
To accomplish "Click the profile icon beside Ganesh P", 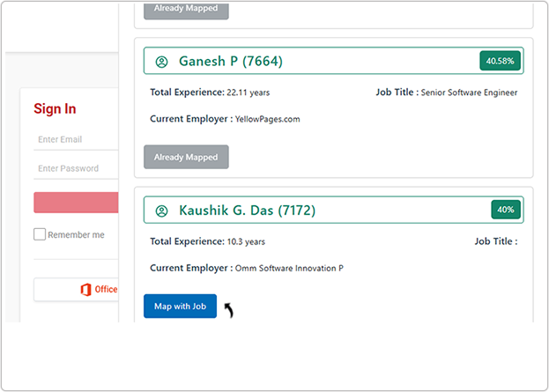I will (161, 62).
